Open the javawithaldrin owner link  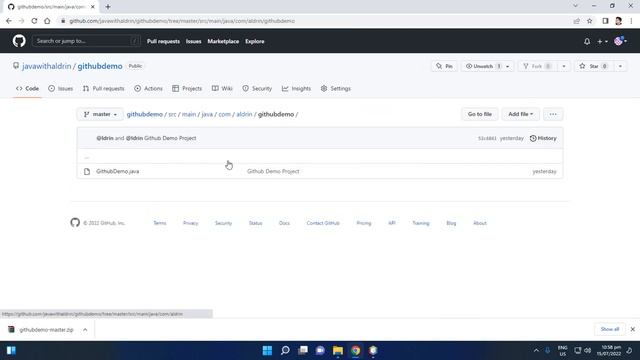coord(47,66)
